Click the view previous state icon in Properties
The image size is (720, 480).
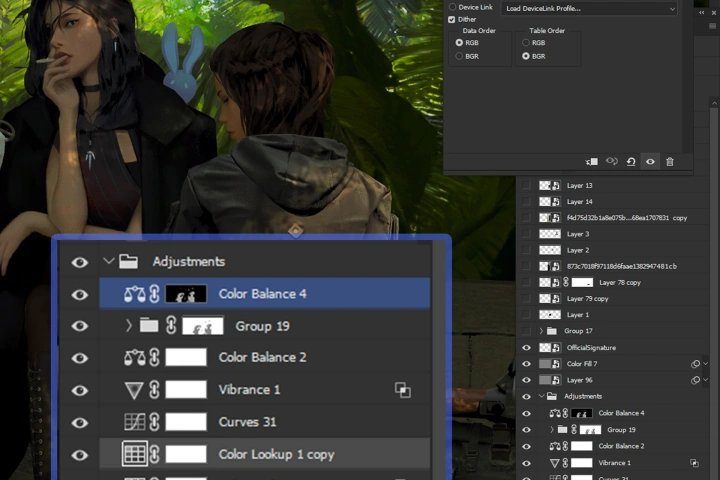612,161
